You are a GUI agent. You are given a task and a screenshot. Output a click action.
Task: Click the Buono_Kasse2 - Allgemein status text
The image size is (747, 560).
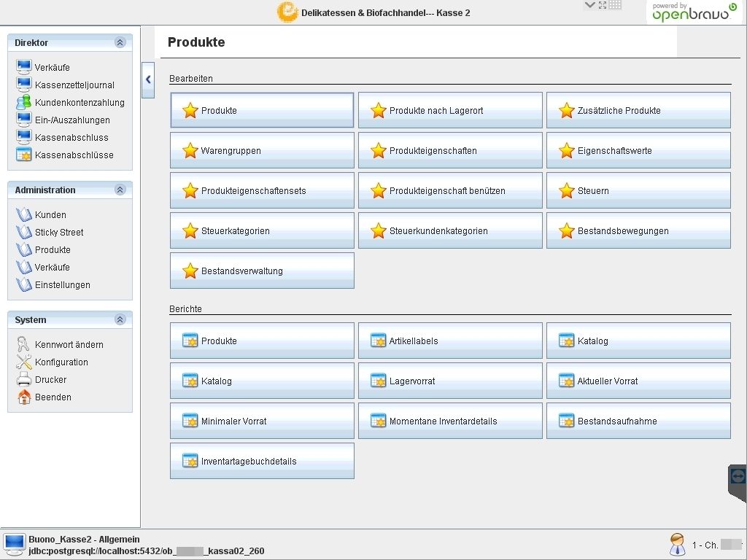(x=84, y=539)
